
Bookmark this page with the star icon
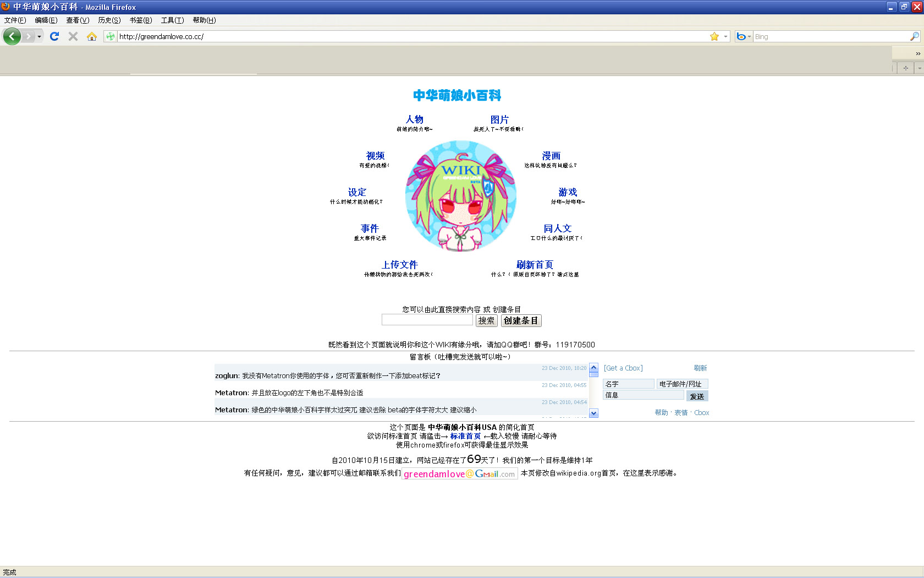[714, 36]
